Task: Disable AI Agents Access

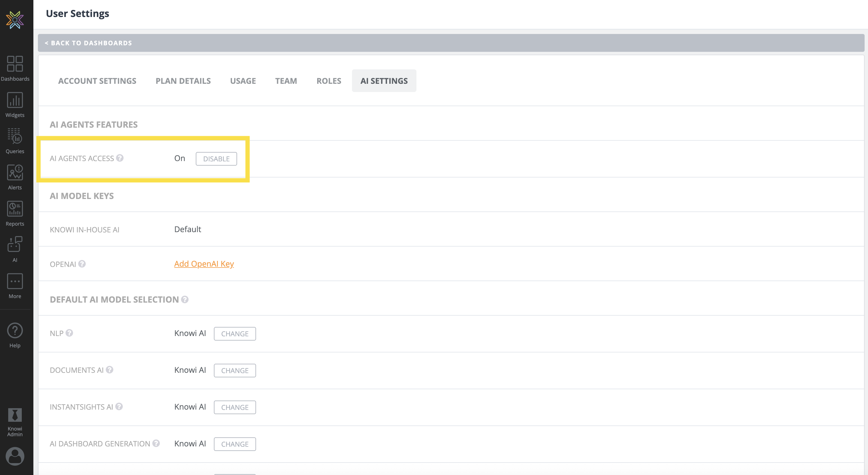Action: [x=216, y=159]
